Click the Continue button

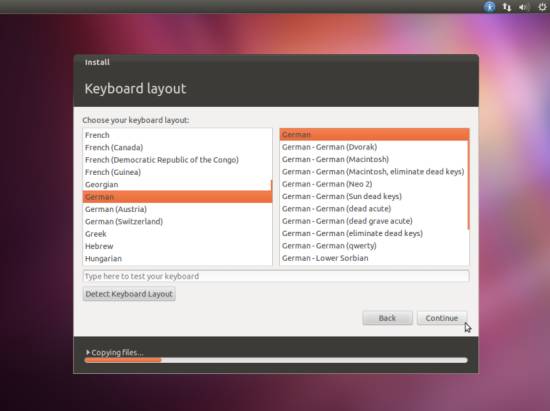click(442, 318)
